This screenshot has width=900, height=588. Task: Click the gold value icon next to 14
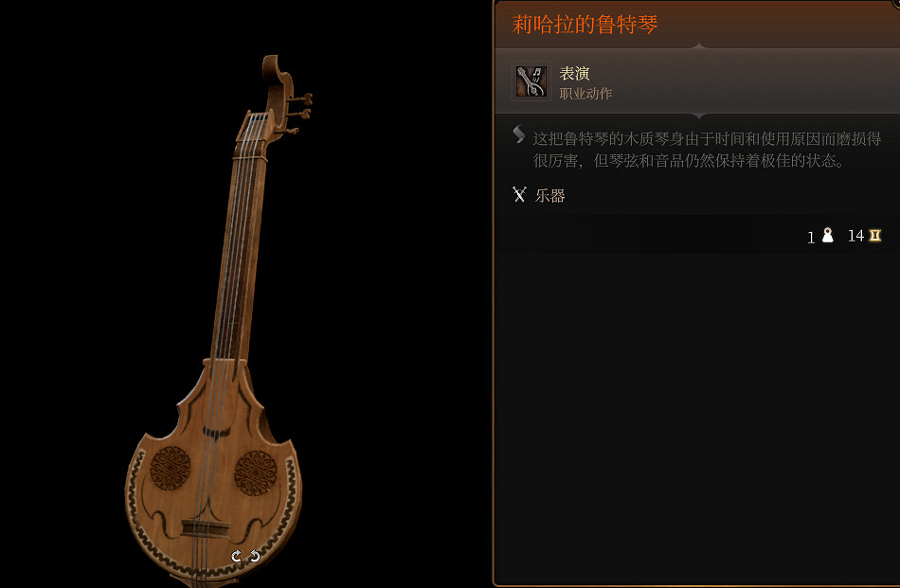(874, 235)
